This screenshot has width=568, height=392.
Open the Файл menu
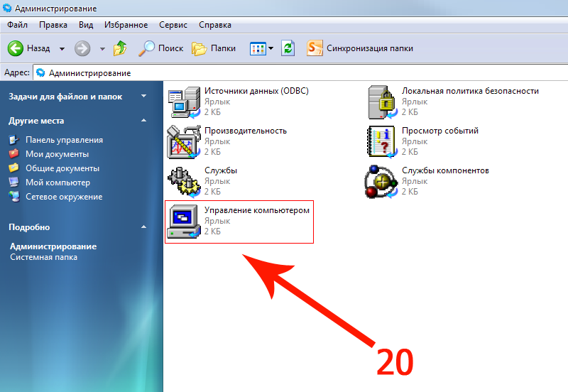pos(17,25)
